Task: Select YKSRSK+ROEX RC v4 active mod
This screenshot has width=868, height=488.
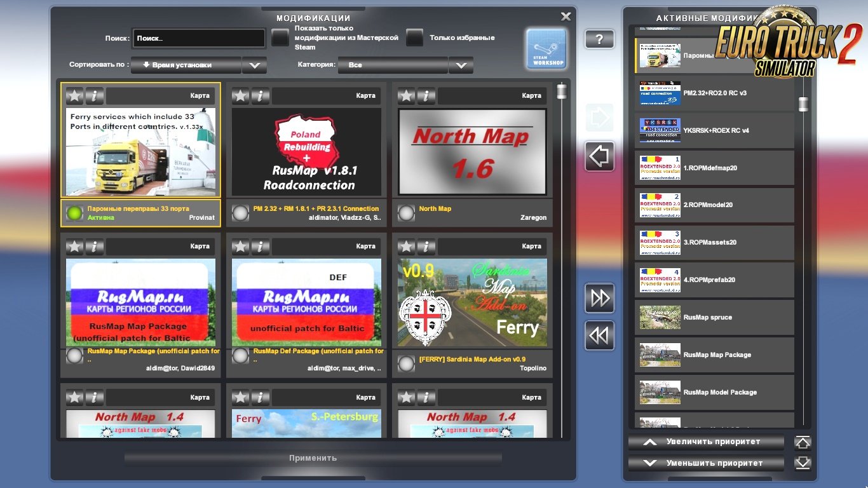Action: click(714, 130)
